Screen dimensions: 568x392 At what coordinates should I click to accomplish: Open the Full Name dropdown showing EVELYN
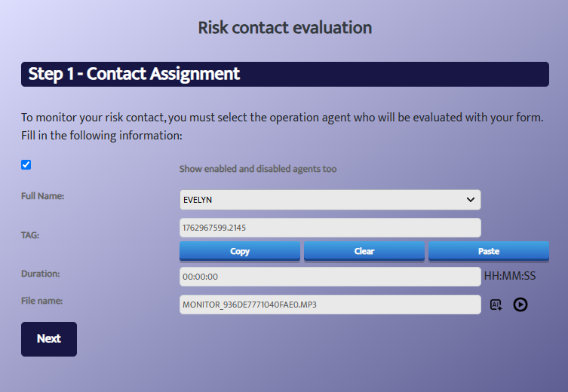330,200
